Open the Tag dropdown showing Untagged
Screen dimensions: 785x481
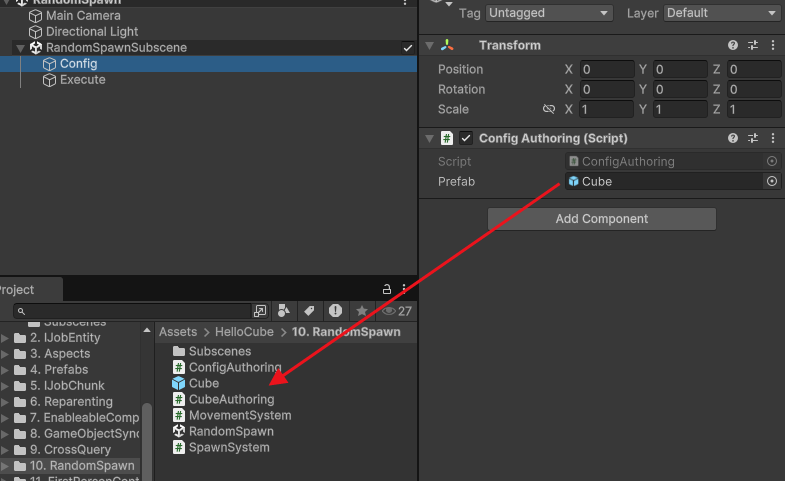[x=549, y=13]
